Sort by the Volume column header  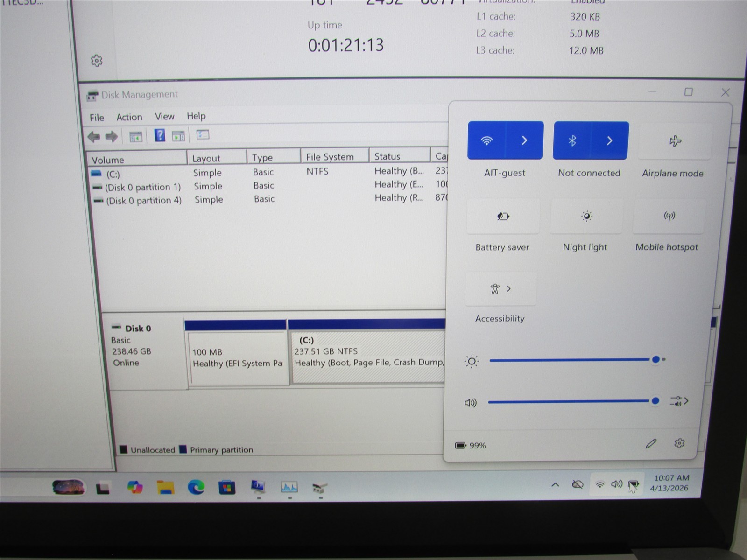coord(137,160)
